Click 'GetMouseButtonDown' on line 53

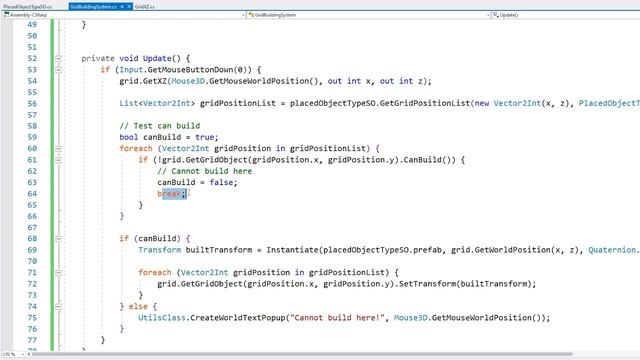coord(195,70)
